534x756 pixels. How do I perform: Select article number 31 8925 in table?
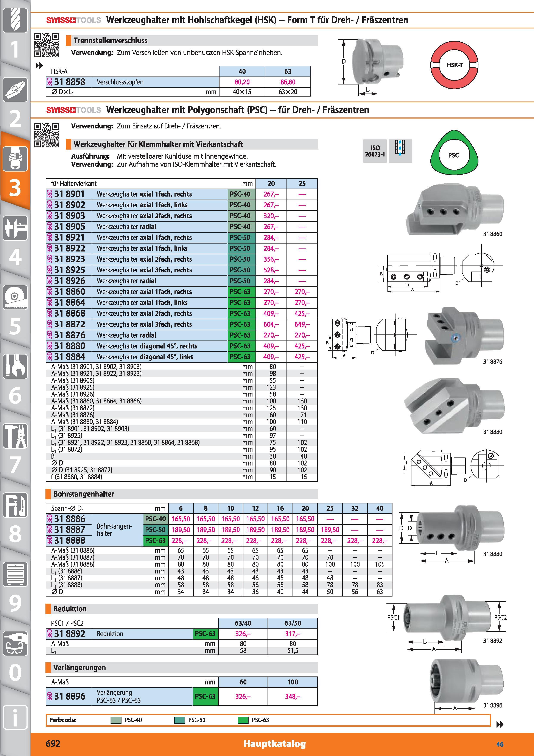click(70, 270)
